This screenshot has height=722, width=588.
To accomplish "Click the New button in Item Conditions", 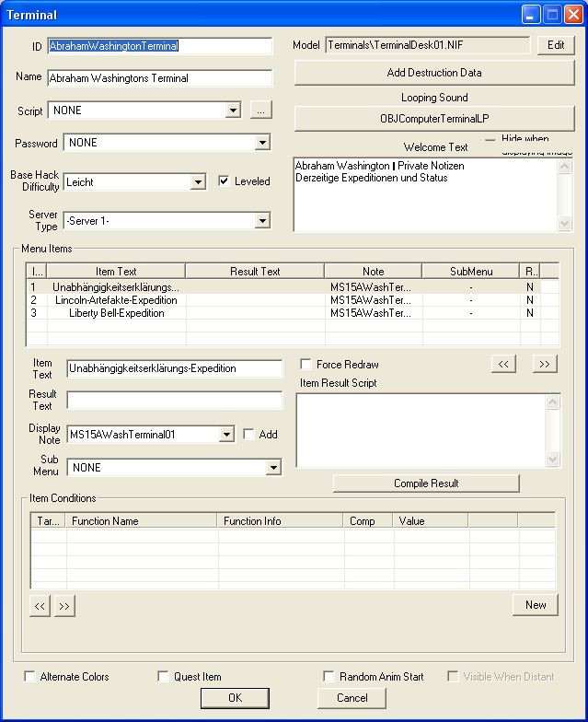I will coord(536,604).
